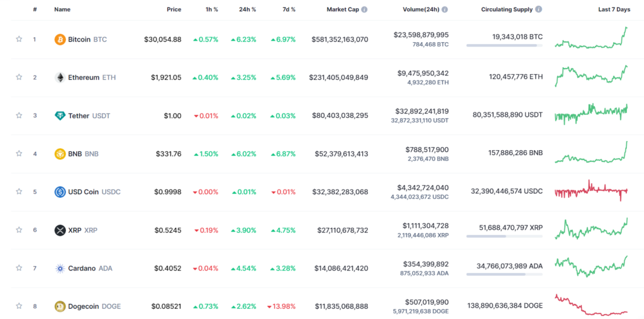Show the Volume(24h) info tooltip icon

[x=445, y=9]
